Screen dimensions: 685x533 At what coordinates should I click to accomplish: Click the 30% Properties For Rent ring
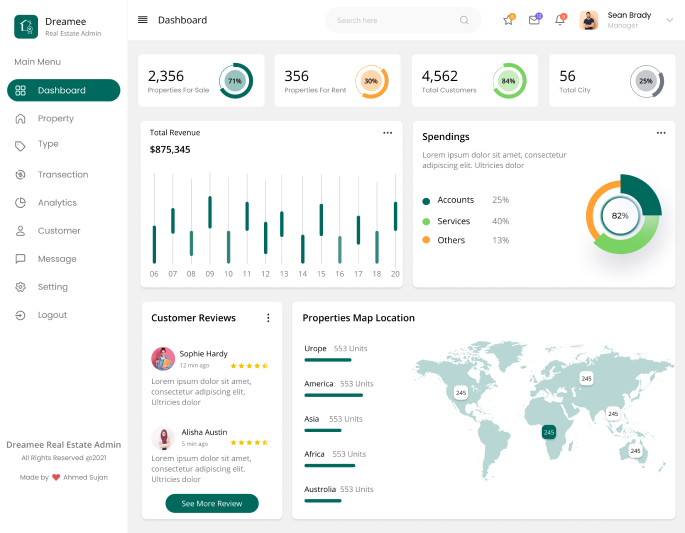(x=371, y=81)
